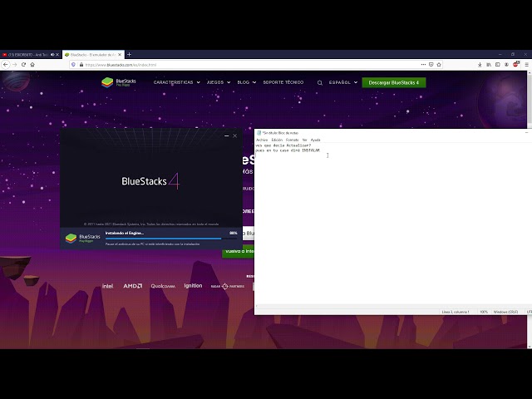Image resolution: width=532 pixels, height=399 pixels.
Task: Open the Notepad Ver menu
Action: [305, 140]
